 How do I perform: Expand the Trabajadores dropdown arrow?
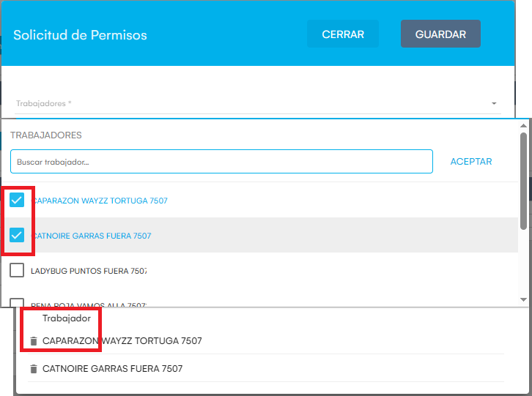tap(494, 104)
